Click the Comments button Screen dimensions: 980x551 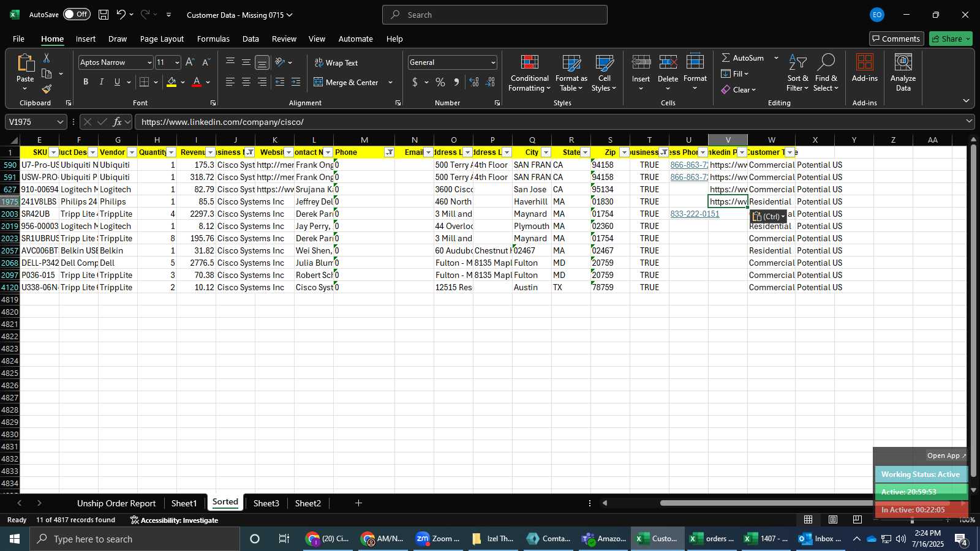[896, 39]
